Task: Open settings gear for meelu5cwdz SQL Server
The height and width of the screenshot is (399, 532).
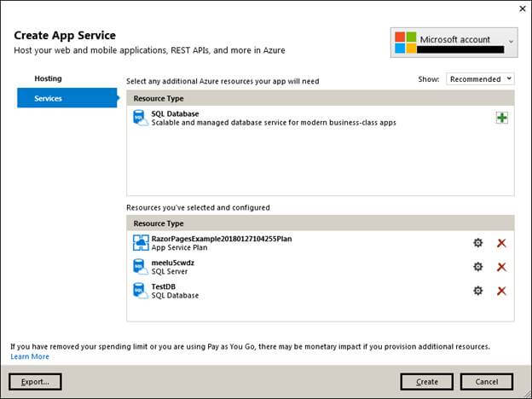Action: (478, 267)
